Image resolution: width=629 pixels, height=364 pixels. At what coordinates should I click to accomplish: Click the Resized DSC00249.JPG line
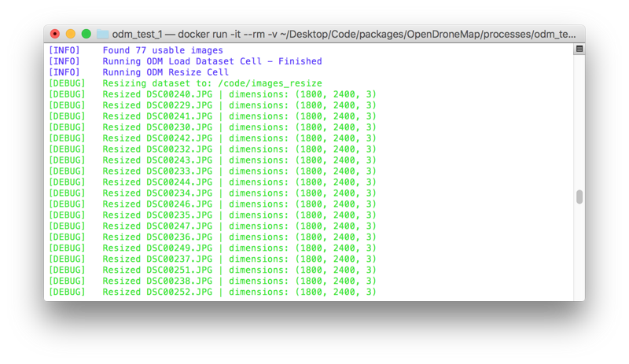pyautogui.click(x=212, y=248)
